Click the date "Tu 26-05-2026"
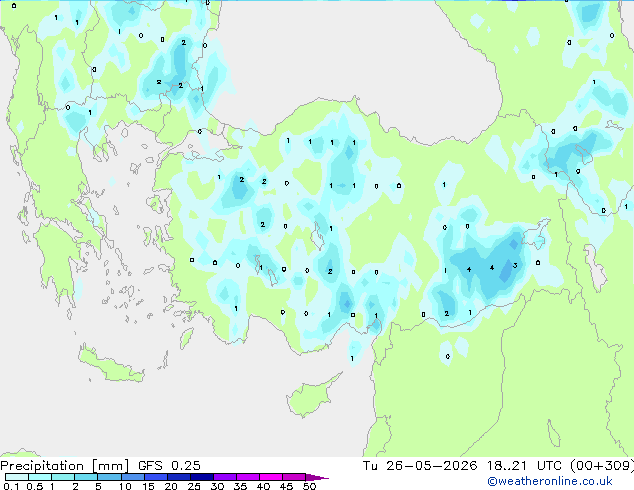The width and height of the screenshot is (634, 490). coord(420,466)
